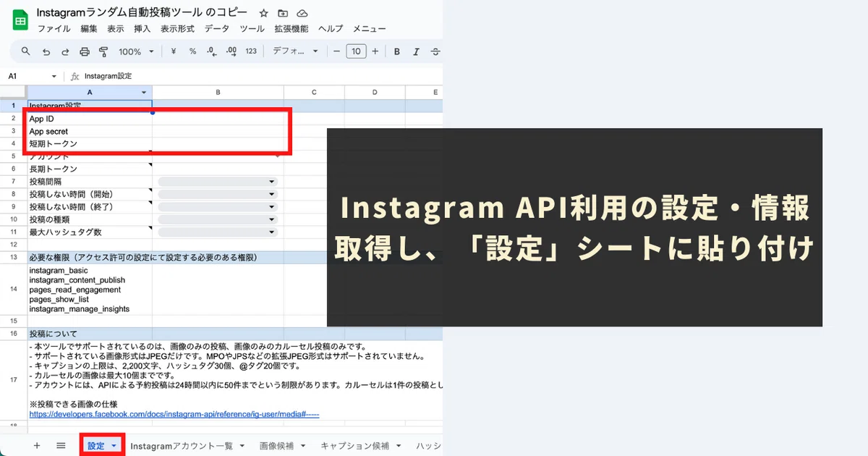Open the ヘルプ menu
Image resolution: width=868 pixels, height=456 pixels.
pos(331,29)
